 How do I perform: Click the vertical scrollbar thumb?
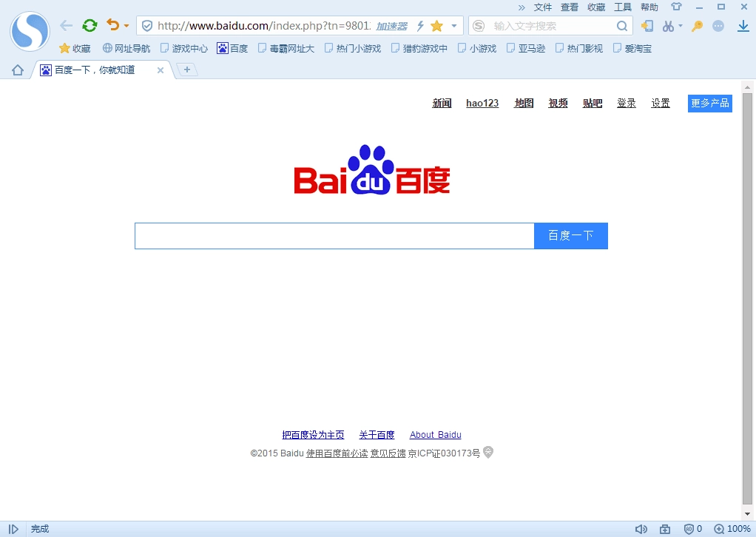(x=747, y=299)
